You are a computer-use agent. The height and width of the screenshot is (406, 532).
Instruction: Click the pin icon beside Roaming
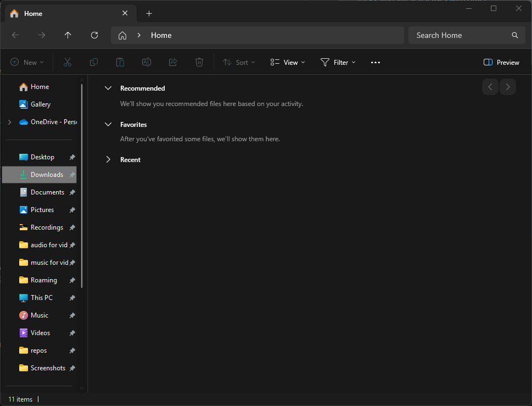point(72,280)
